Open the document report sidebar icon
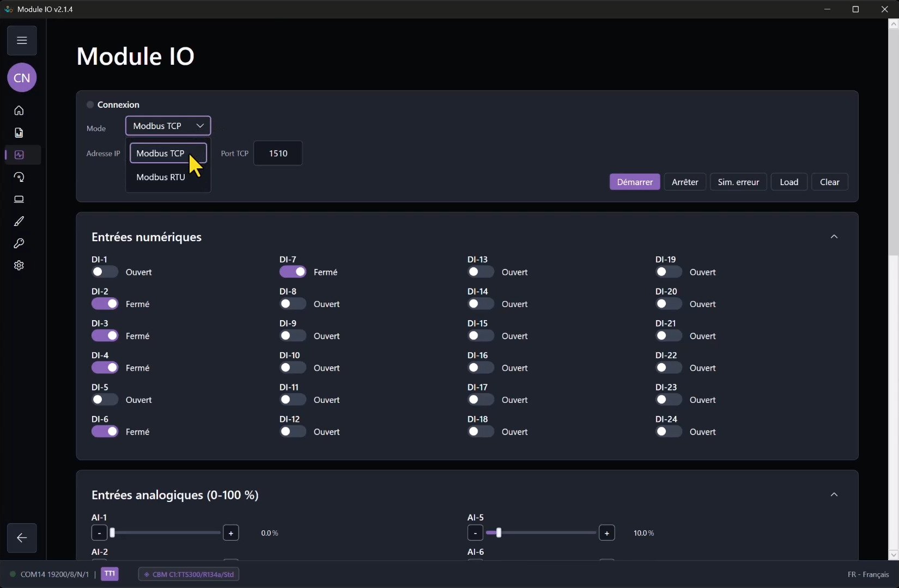Viewport: 899px width, 588px height. pos(19,133)
